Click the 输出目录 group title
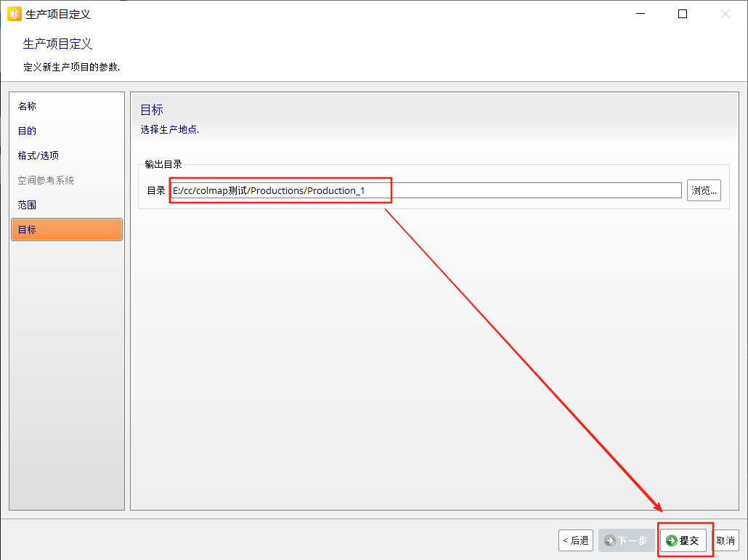748x560 pixels. point(163,164)
